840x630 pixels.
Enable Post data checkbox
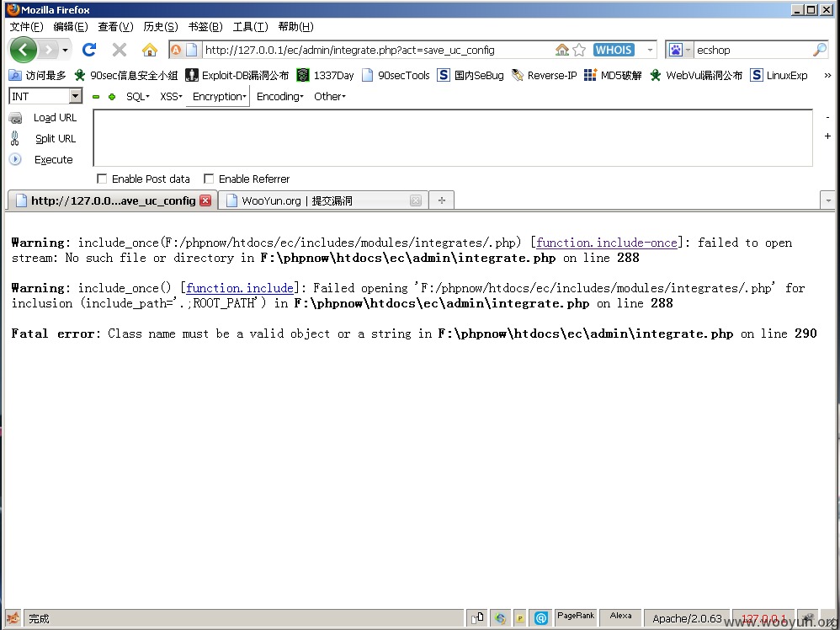coord(102,179)
